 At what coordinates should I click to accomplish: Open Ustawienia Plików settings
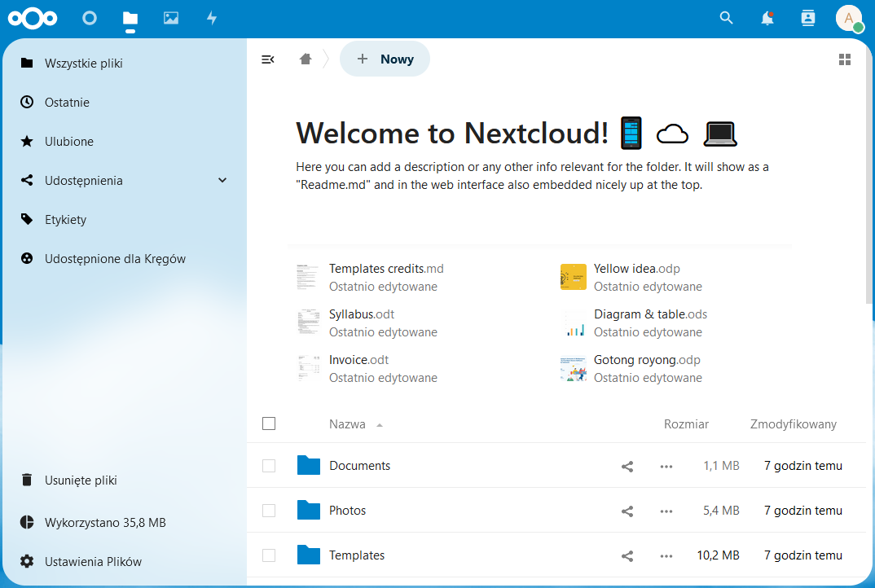pos(125,561)
